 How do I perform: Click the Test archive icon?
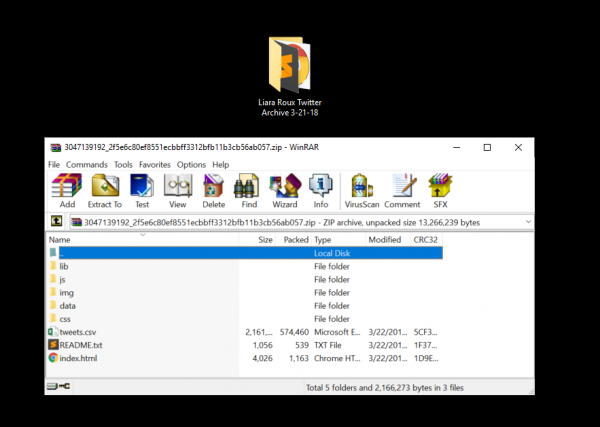click(x=142, y=189)
